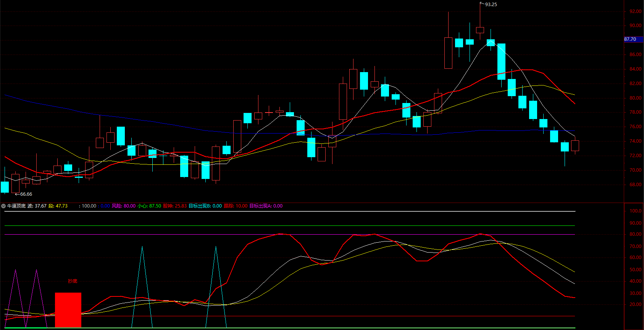
Task: Click the 目标出现B: 0.00 label
Action: 205,206
